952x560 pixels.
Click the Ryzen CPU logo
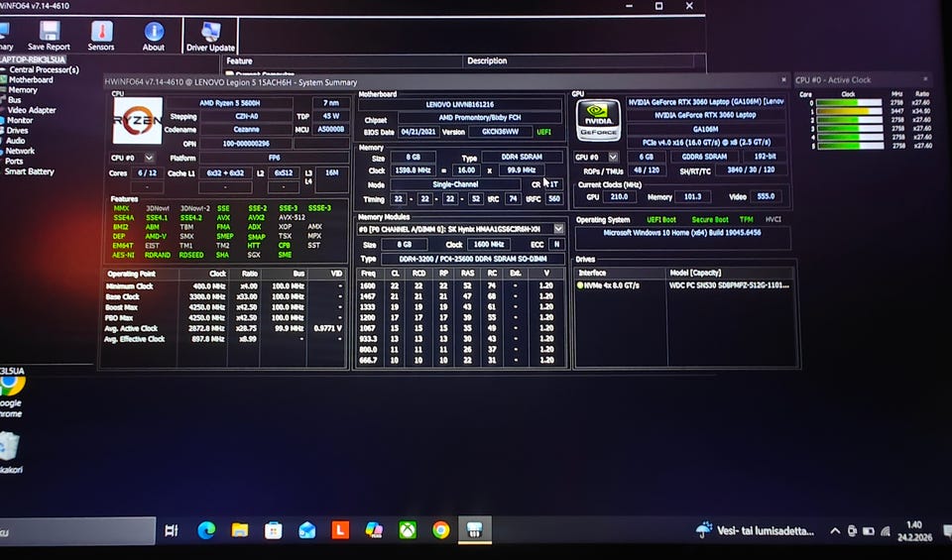point(138,121)
